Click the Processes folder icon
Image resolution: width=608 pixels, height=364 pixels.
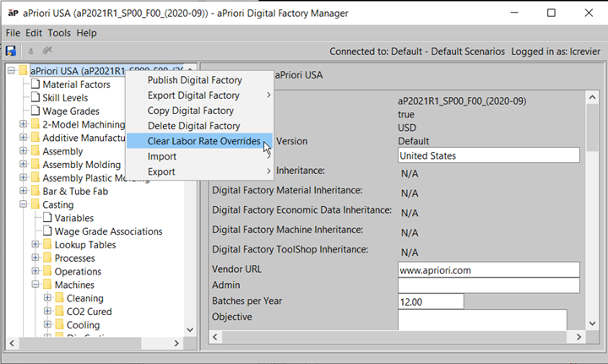pyautogui.click(x=47, y=258)
